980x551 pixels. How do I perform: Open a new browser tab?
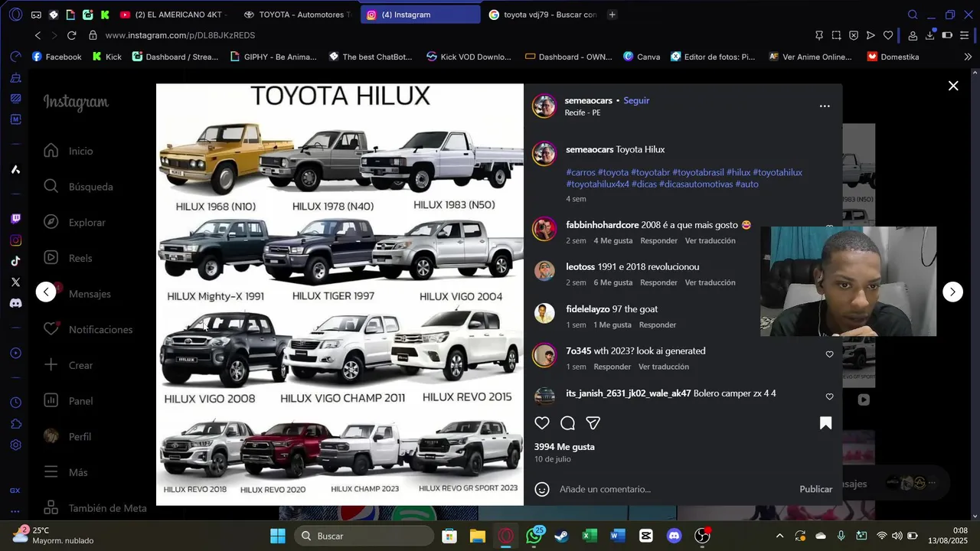(x=612, y=15)
